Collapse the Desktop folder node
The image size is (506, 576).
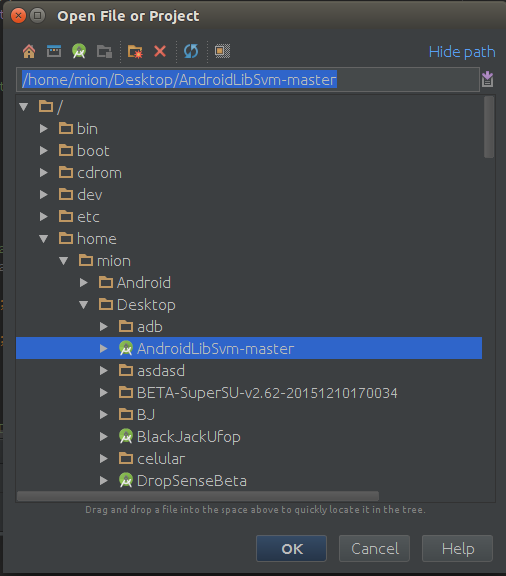(84, 305)
